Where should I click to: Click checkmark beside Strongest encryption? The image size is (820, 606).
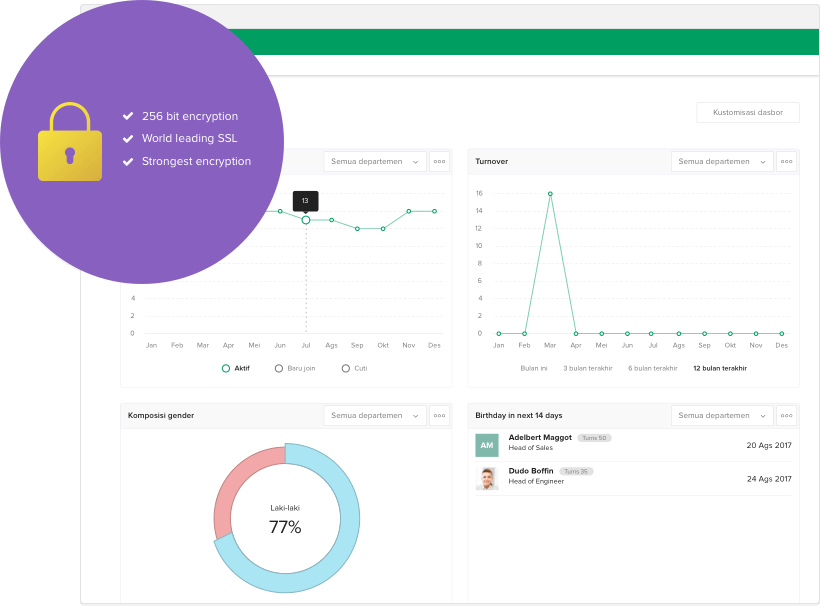pyautogui.click(x=128, y=162)
